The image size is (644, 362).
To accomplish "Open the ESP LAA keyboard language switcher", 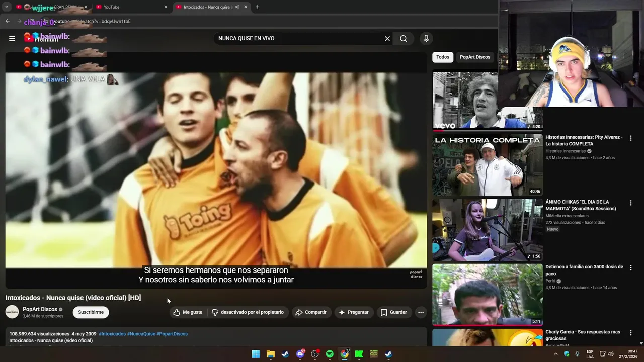I will click(x=590, y=354).
